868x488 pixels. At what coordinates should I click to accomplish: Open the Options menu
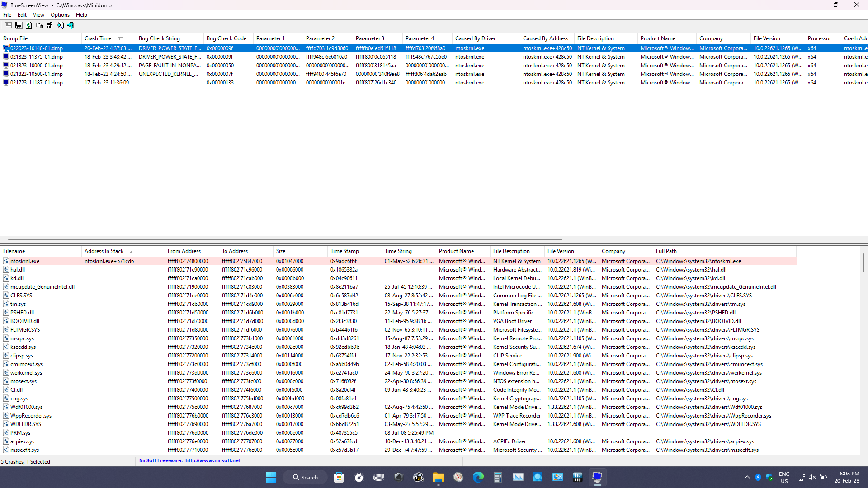[x=60, y=15]
